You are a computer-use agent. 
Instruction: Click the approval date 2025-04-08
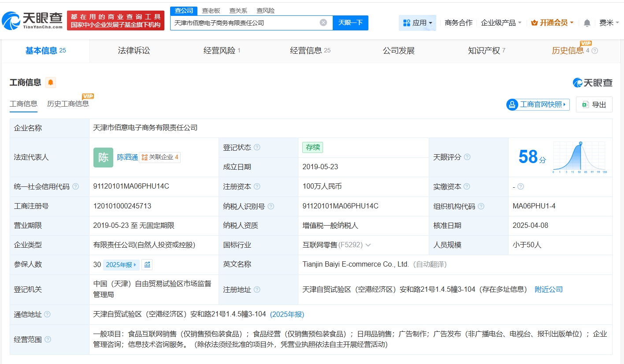point(531,225)
